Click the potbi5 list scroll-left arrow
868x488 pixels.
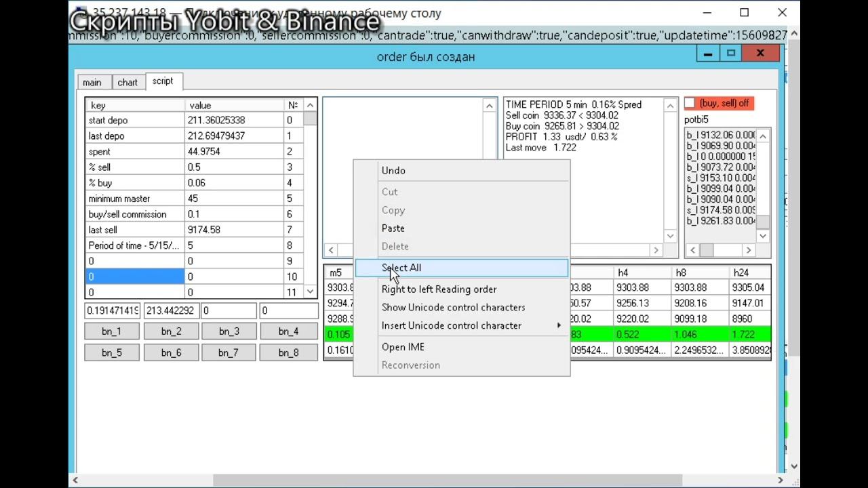[692, 250]
